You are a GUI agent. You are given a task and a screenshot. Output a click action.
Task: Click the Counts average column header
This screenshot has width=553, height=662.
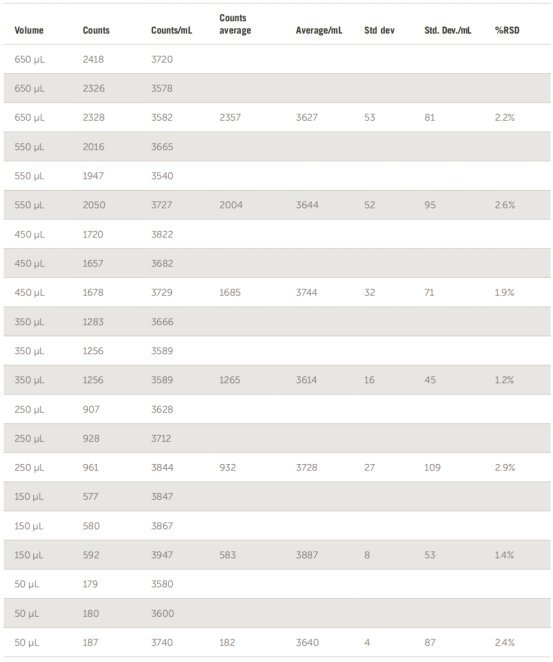(x=235, y=24)
